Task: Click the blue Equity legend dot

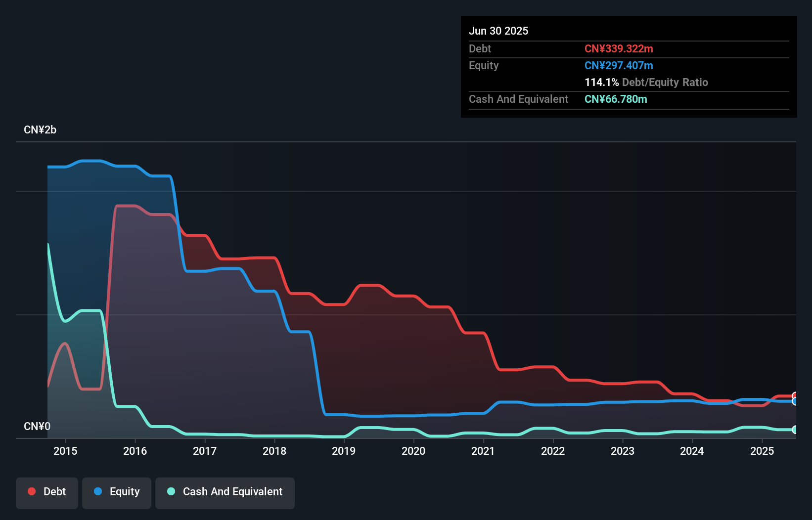Action: (98, 491)
